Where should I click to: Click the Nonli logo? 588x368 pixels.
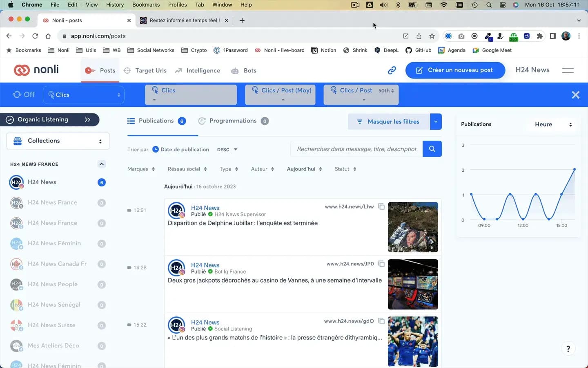click(x=36, y=70)
